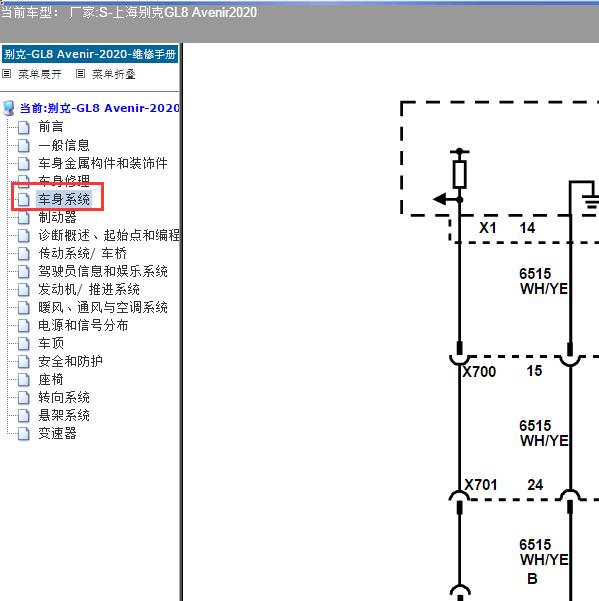Click page icon beside 发动机/推进系统
599x601 pixels.
(x=23, y=290)
